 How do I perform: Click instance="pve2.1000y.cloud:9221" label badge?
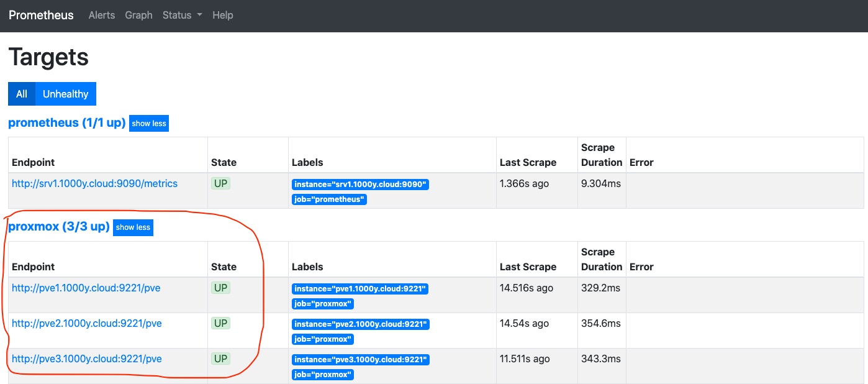[x=360, y=324]
